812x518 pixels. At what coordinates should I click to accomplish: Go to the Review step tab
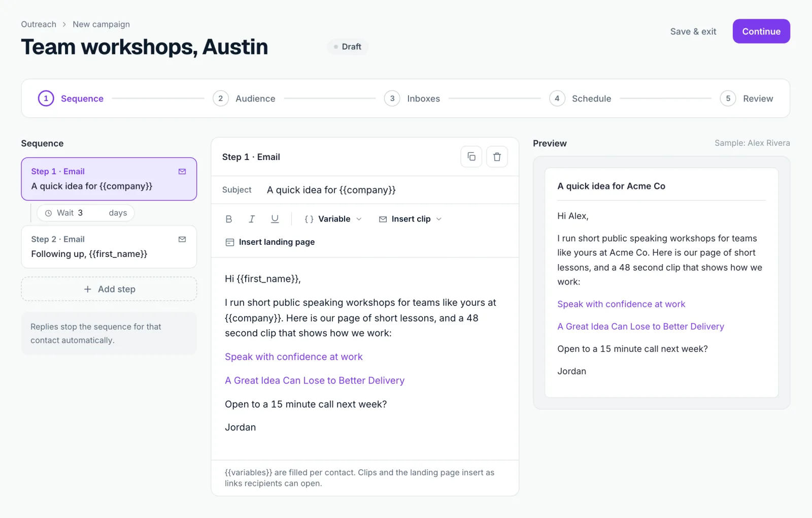(747, 99)
